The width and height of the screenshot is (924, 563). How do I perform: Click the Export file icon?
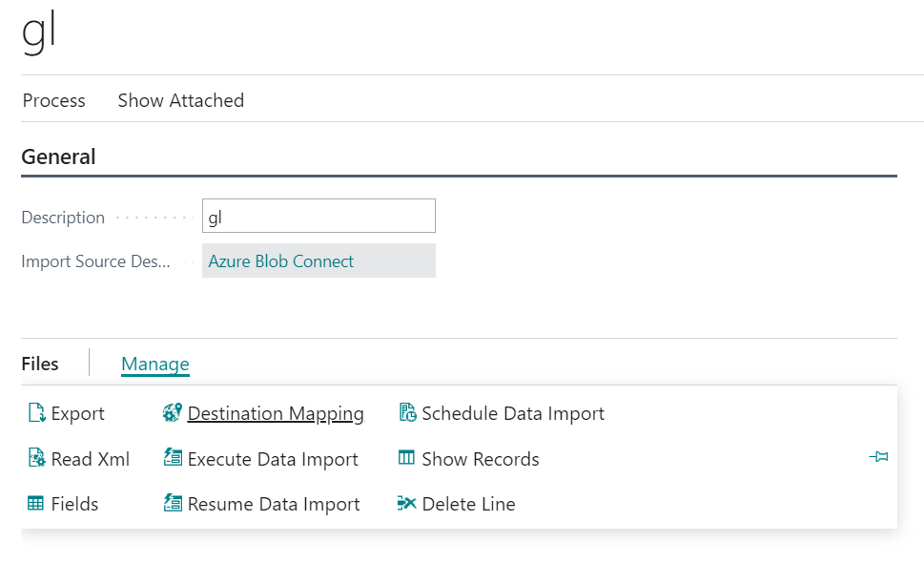pos(36,413)
